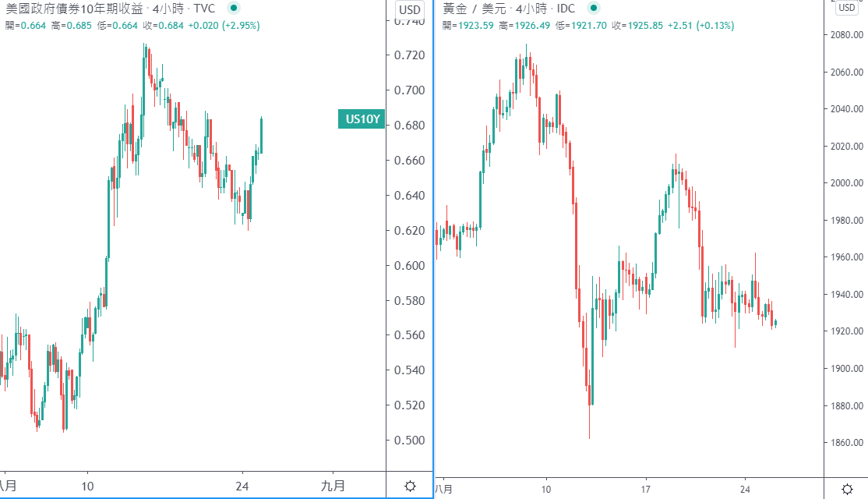Screen dimensions: 868x499
Task: Open left chart settings gear icon
Action: 410,487
